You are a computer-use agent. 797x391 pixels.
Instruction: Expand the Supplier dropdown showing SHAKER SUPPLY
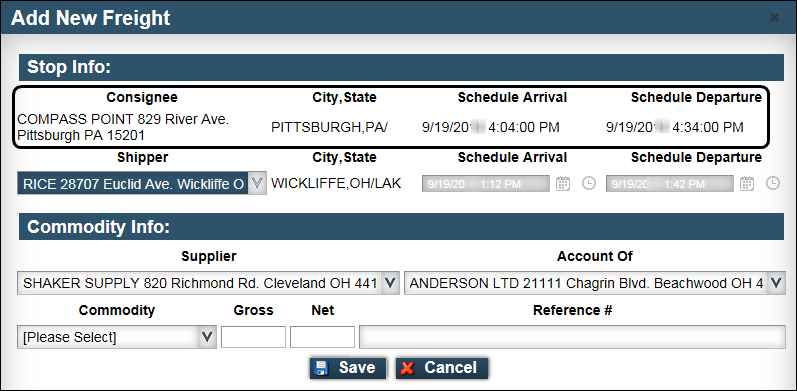pyautogui.click(x=208, y=283)
